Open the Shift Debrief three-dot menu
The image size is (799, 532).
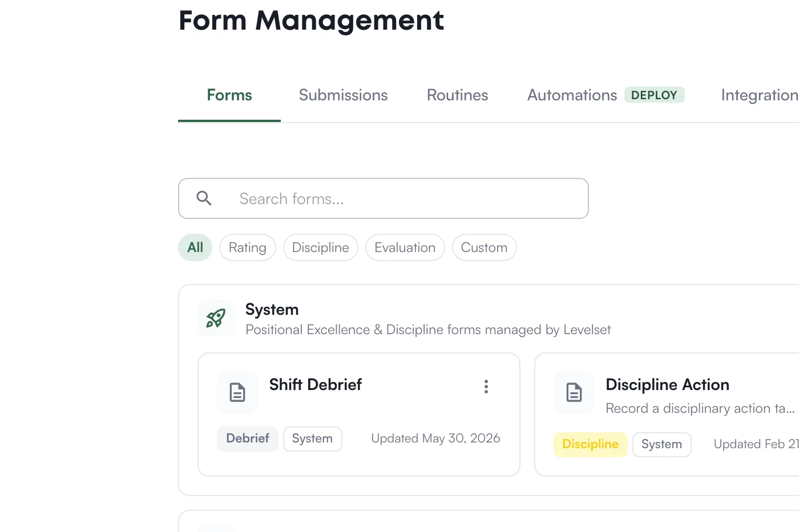coord(486,387)
